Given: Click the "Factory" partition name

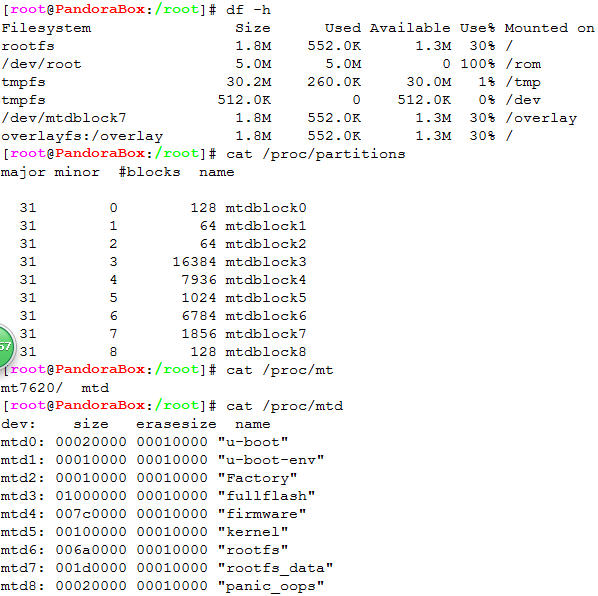Looking at the screenshot, I should (x=257, y=478).
